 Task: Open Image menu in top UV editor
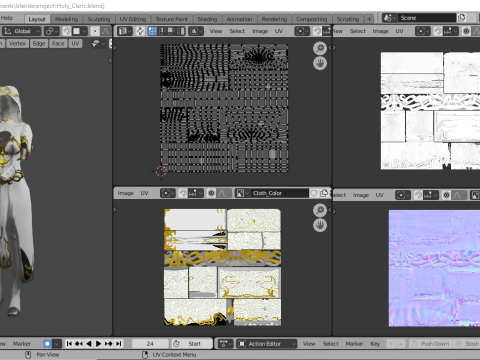(260, 31)
